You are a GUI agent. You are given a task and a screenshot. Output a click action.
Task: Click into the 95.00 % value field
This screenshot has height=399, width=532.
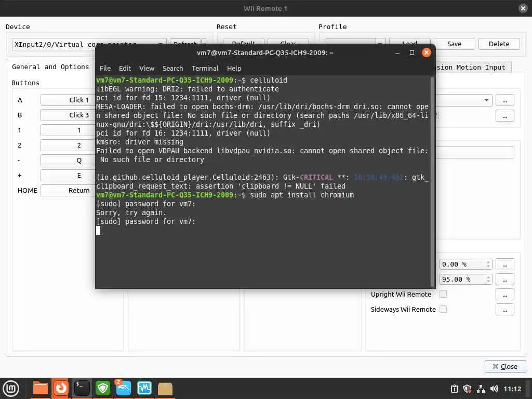click(462, 279)
